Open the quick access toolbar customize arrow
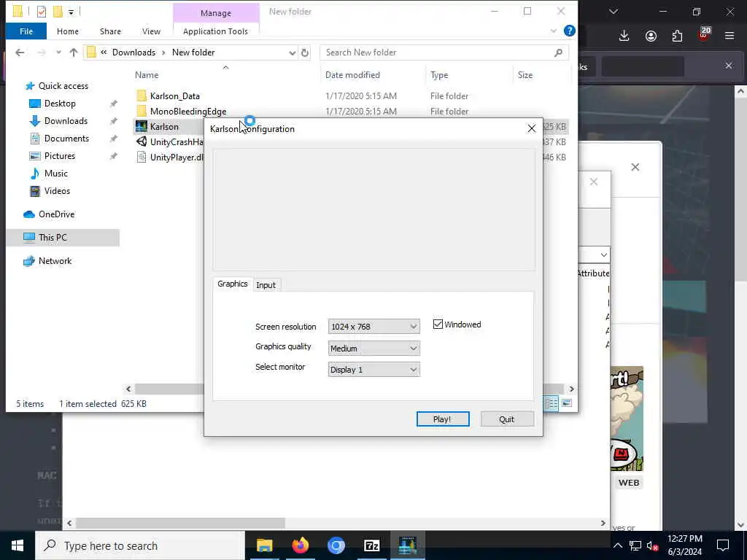Viewport: 747px width, 560px height. pyautogui.click(x=71, y=12)
